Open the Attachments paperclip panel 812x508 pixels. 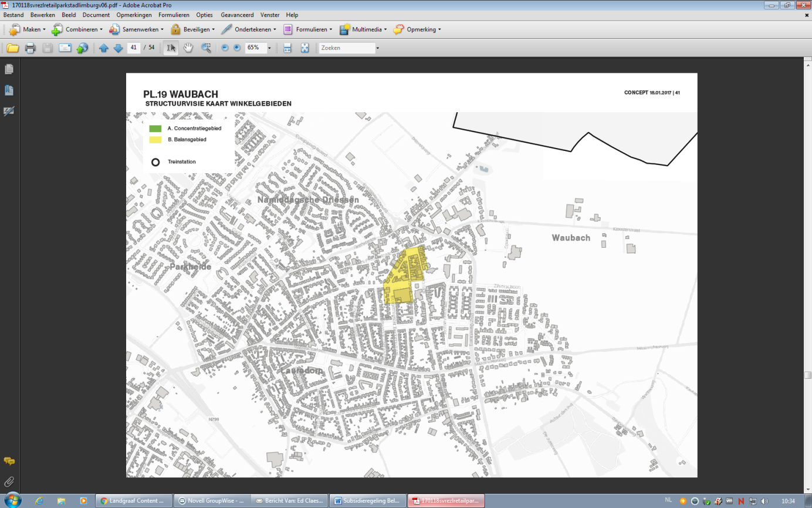9,482
